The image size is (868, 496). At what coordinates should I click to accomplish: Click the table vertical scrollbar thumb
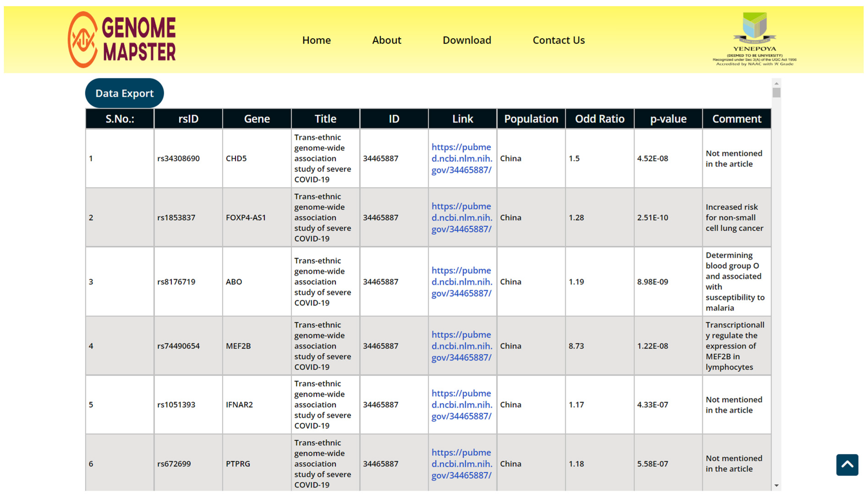[x=776, y=93]
